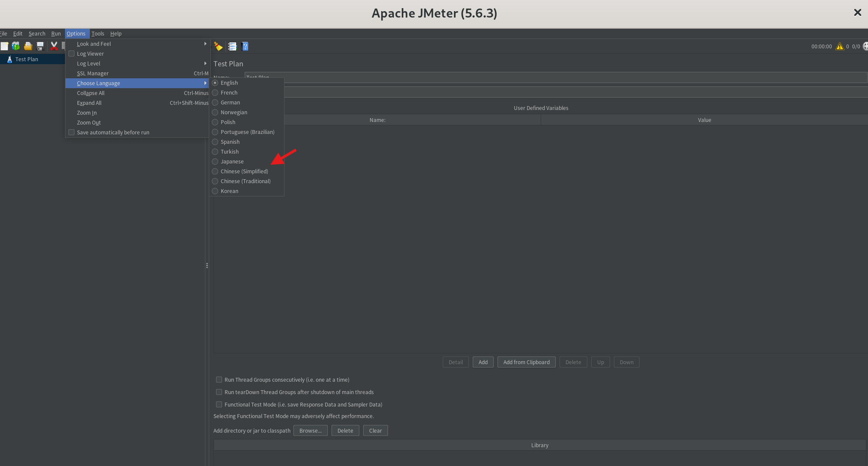
Task: Close the Apache JMeter window
Action: click(x=858, y=13)
